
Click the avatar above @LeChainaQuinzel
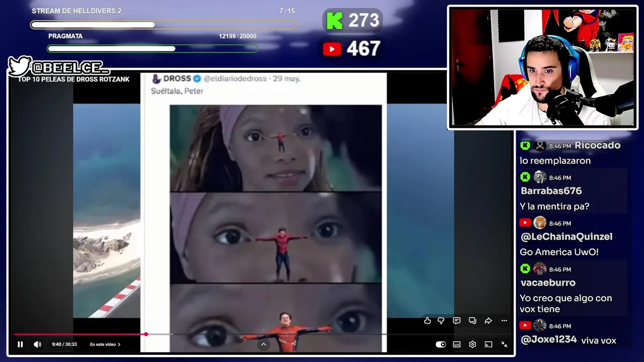540,223
